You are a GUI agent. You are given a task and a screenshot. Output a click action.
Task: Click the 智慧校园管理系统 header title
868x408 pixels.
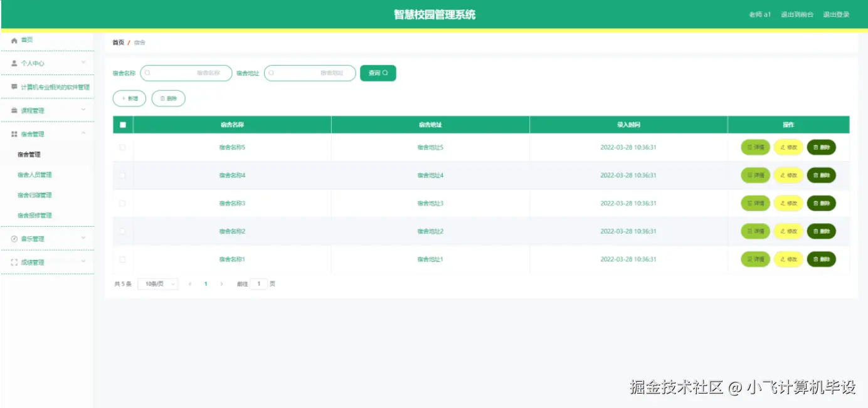[x=435, y=14]
